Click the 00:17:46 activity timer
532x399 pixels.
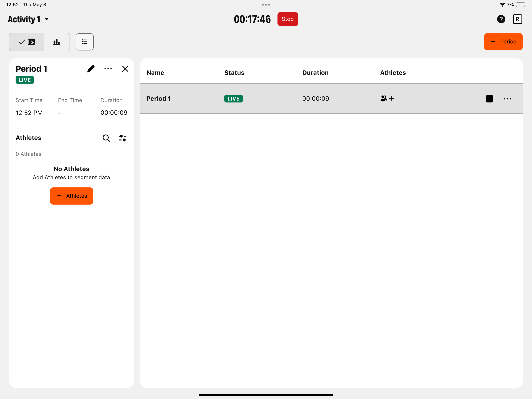[252, 19]
